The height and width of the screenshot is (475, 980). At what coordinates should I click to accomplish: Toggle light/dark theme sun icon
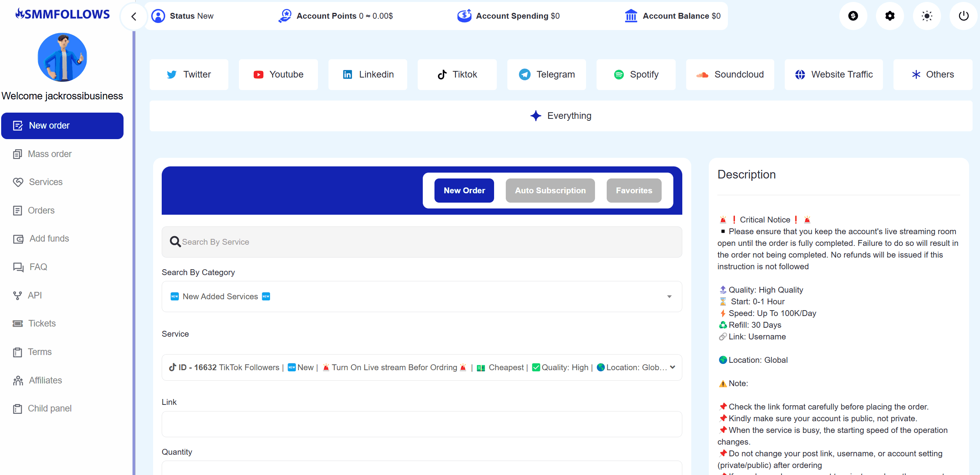[927, 16]
